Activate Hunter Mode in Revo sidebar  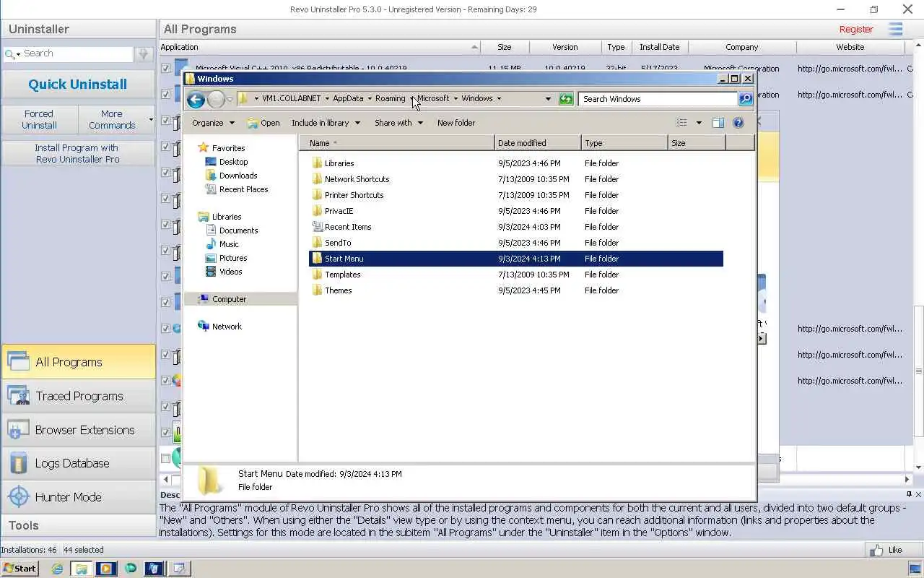click(x=78, y=497)
